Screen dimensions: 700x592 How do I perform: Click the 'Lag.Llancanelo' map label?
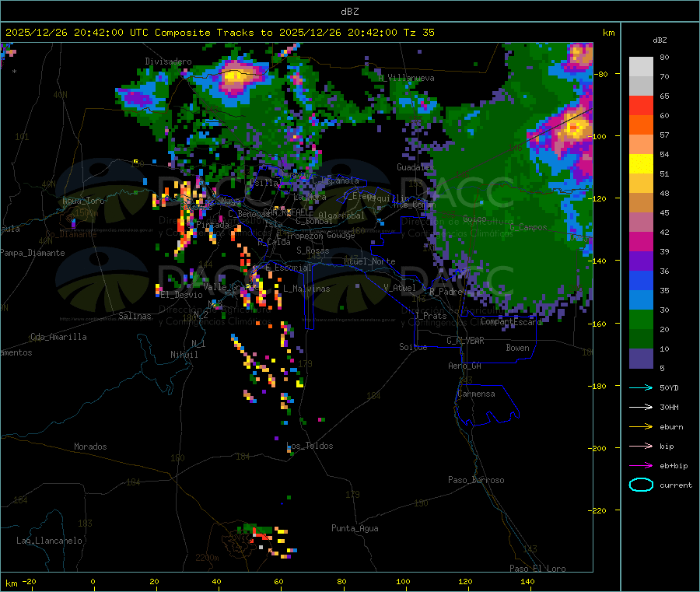(49, 541)
